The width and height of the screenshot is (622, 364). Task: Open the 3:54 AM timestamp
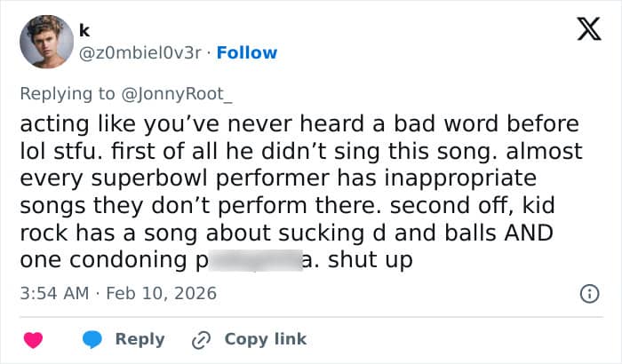tap(52, 292)
